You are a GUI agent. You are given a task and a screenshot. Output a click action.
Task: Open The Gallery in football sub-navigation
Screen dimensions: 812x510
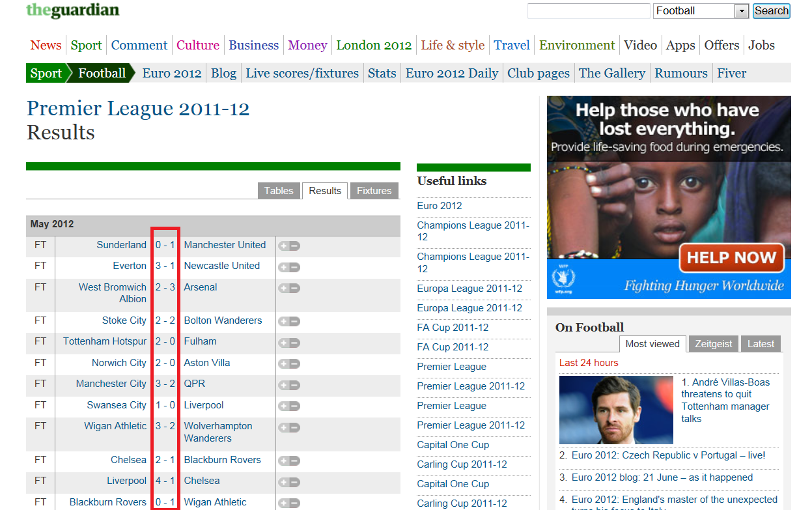tap(612, 73)
